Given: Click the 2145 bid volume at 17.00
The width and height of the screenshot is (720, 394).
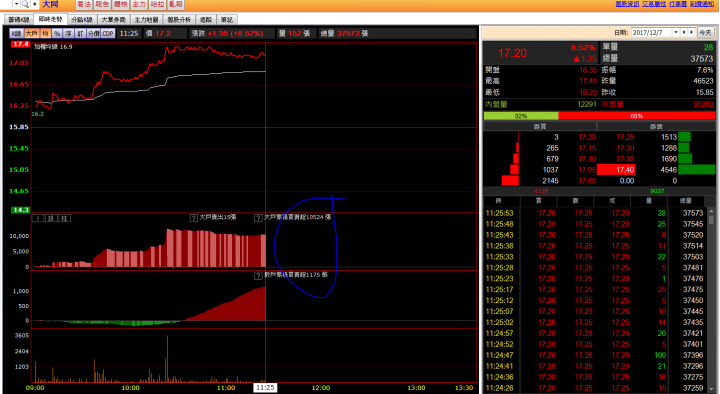Looking at the screenshot, I should point(550,181).
